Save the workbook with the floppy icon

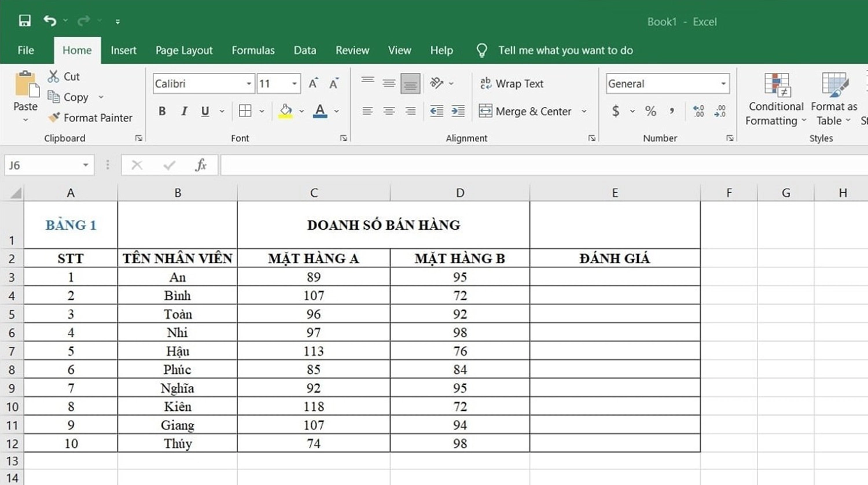tap(24, 21)
